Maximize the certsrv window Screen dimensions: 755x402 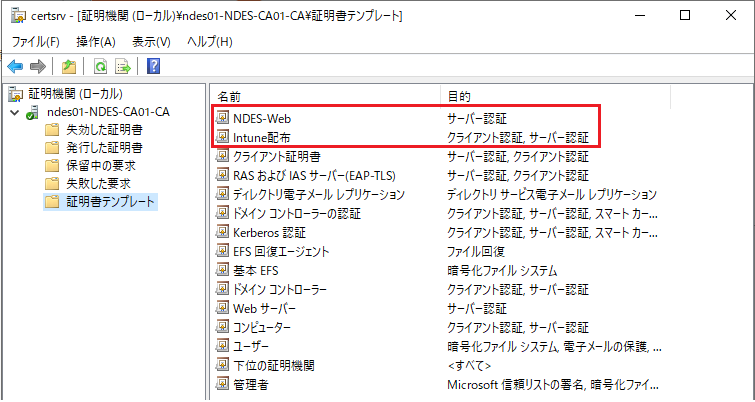tap(685, 15)
